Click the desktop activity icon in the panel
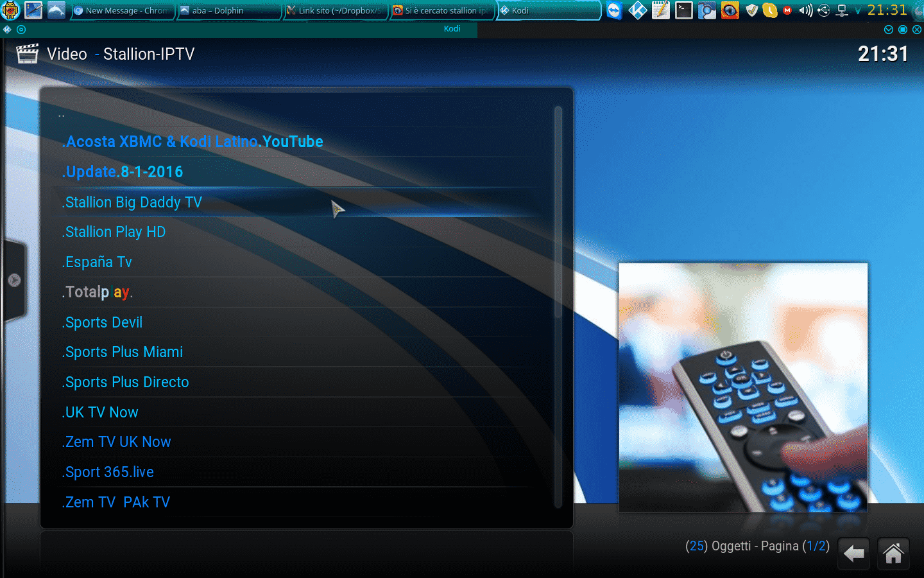 coord(33,10)
